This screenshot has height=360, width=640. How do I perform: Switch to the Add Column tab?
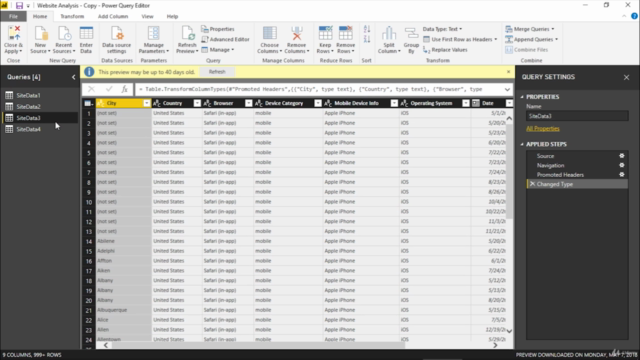pyautogui.click(x=113, y=16)
